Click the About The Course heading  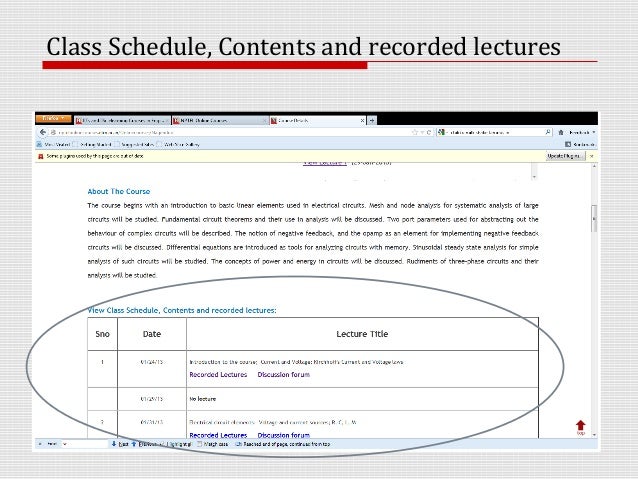coord(119,191)
